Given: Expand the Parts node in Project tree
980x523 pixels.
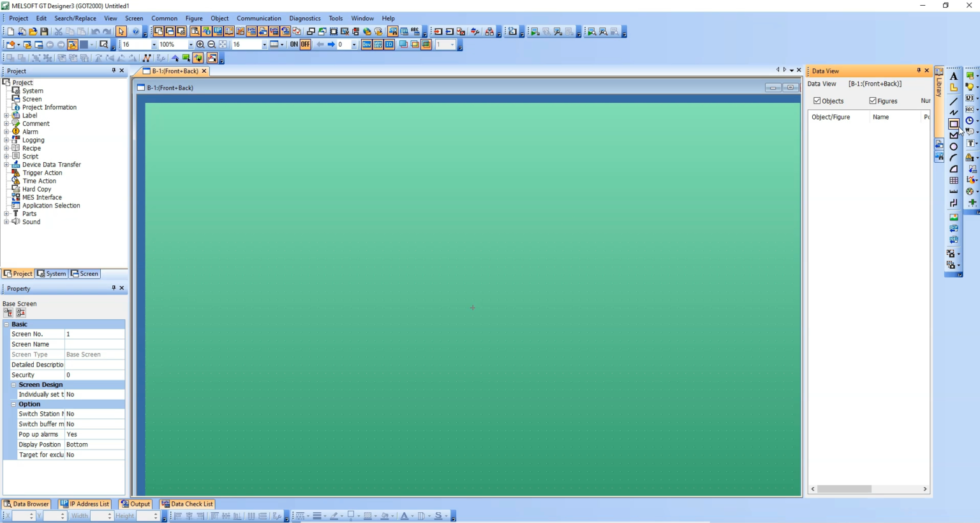Looking at the screenshot, I should point(6,213).
